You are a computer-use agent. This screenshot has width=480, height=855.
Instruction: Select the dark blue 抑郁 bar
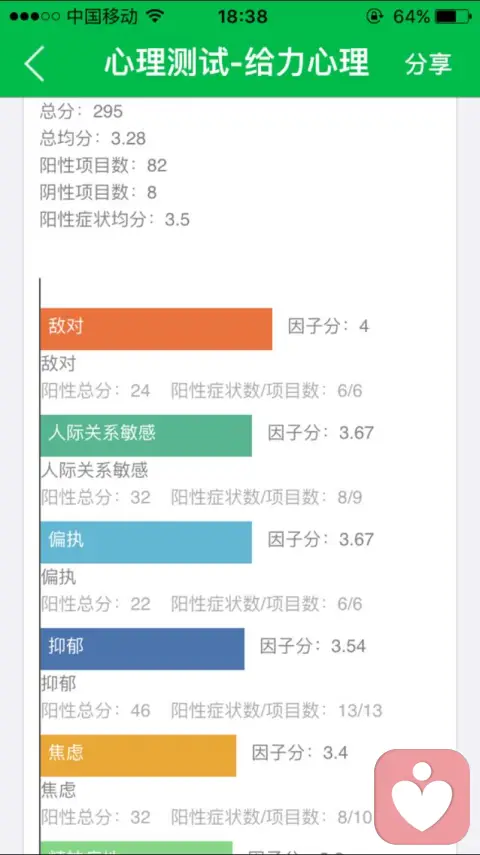coord(142,648)
